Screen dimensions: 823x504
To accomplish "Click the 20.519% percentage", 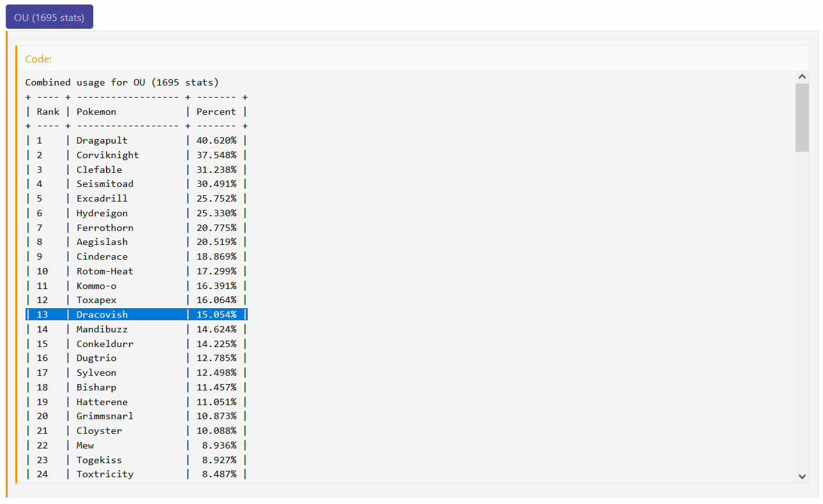I will point(216,242).
